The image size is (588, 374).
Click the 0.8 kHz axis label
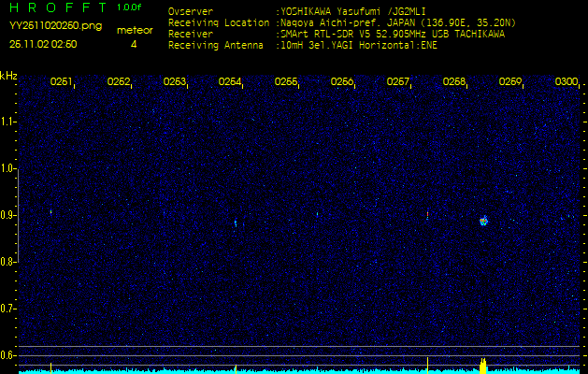7,262
